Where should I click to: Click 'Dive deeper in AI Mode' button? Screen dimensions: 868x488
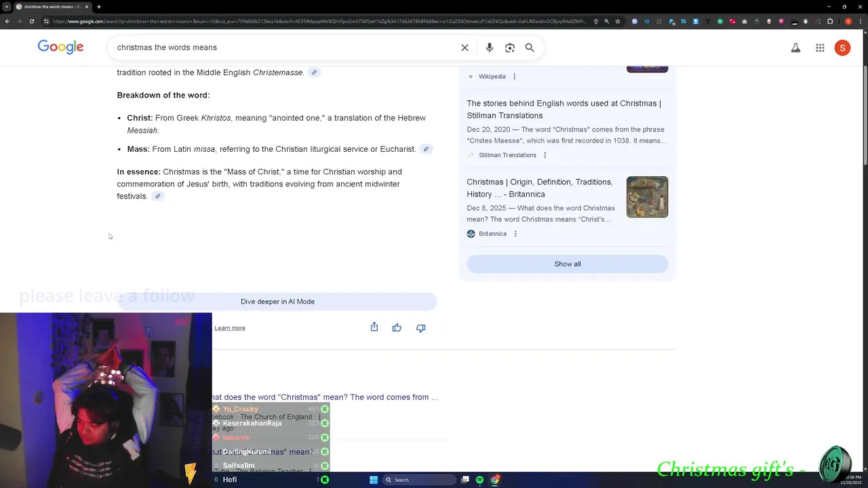[x=277, y=302]
